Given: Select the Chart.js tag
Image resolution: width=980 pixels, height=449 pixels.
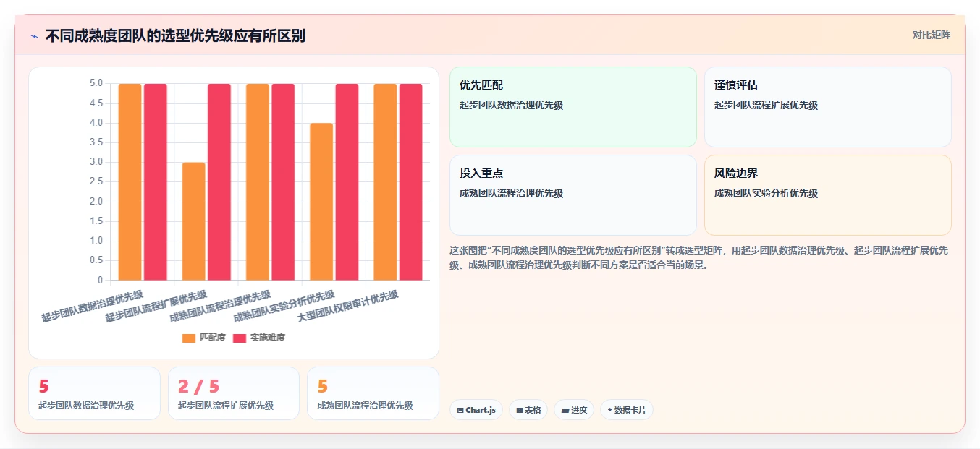Looking at the screenshot, I should pyautogui.click(x=476, y=410).
